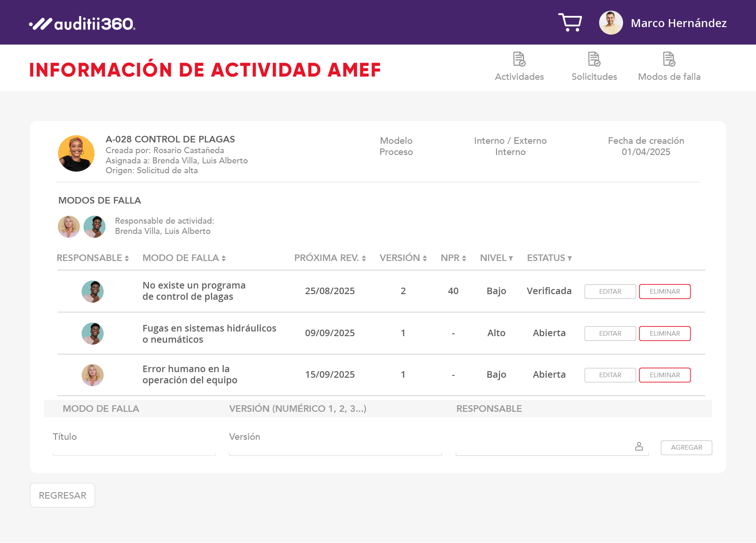The image size is (756, 543).
Task: Open the shopping cart icon
Action: point(570,22)
